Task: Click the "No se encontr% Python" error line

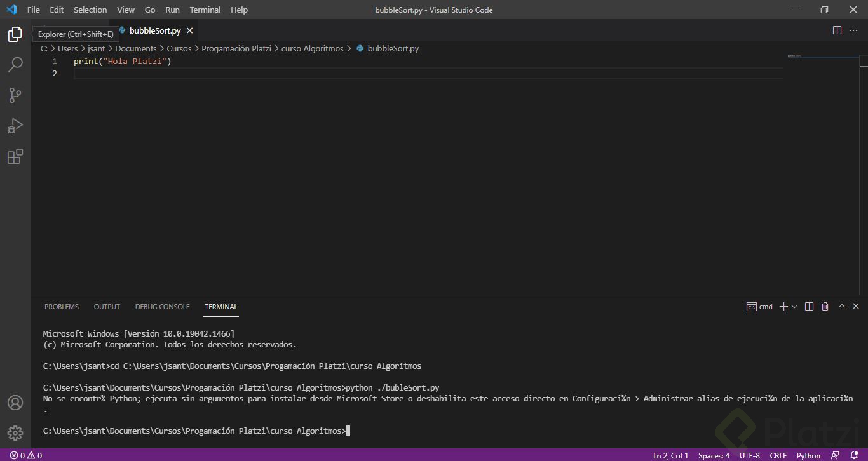Action: (x=448, y=399)
